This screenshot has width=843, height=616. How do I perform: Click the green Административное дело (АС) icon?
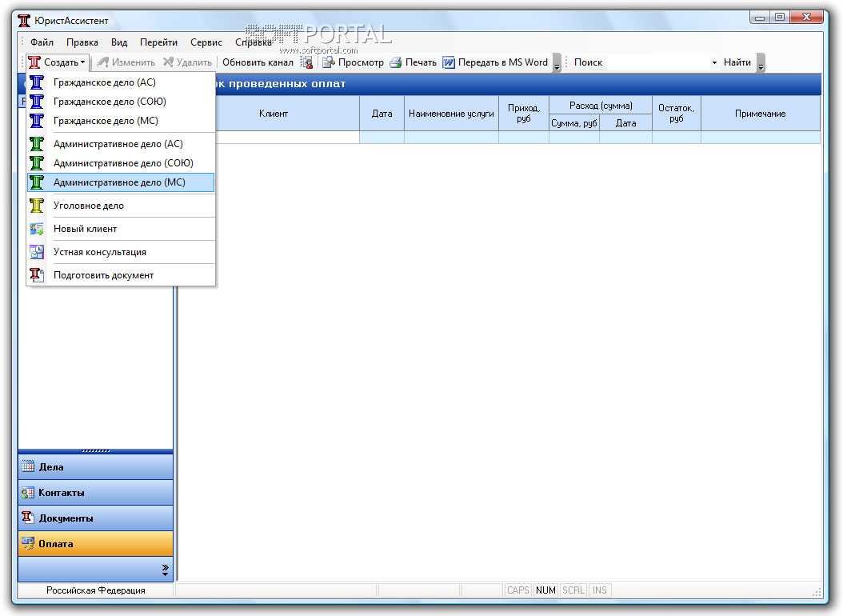(37, 144)
